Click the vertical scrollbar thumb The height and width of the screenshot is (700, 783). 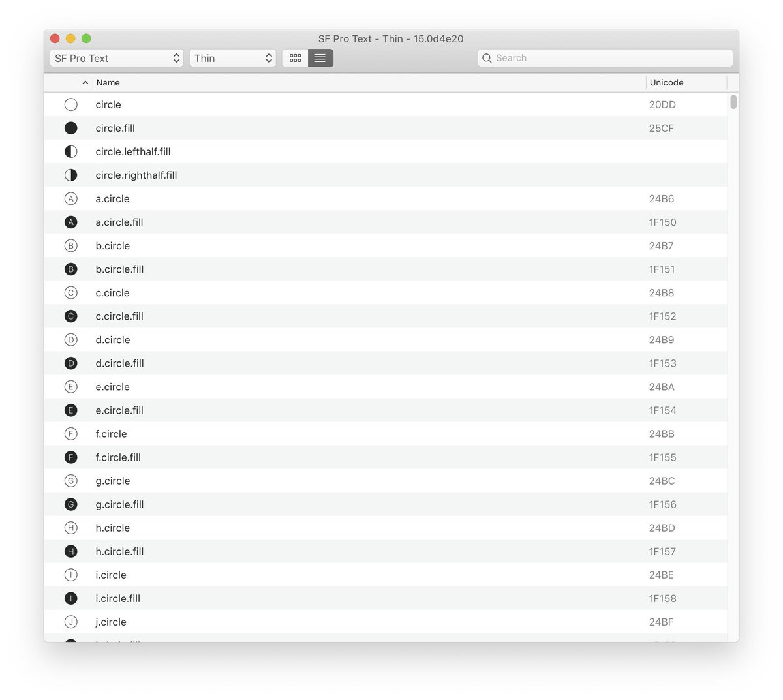pos(733,102)
